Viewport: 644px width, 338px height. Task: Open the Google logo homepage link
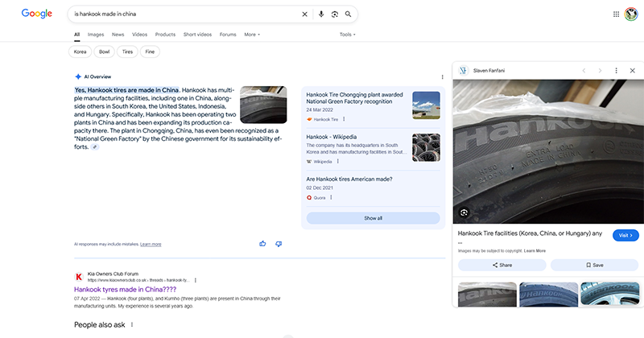click(x=36, y=14)
